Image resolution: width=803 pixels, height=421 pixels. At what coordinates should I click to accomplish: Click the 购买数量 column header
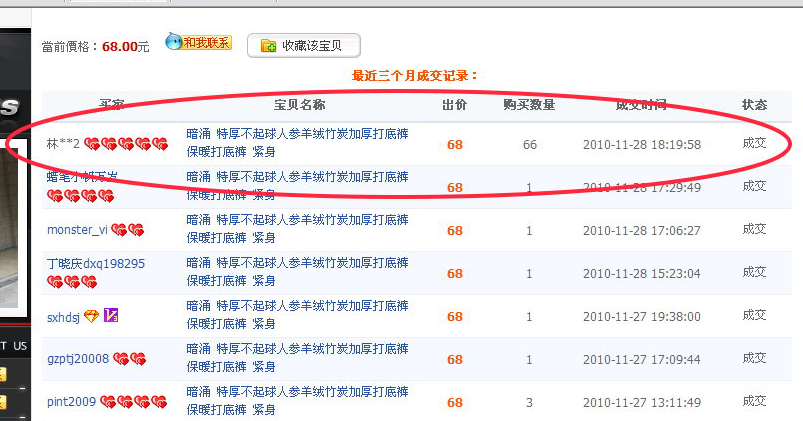click(x=529, y=105)
